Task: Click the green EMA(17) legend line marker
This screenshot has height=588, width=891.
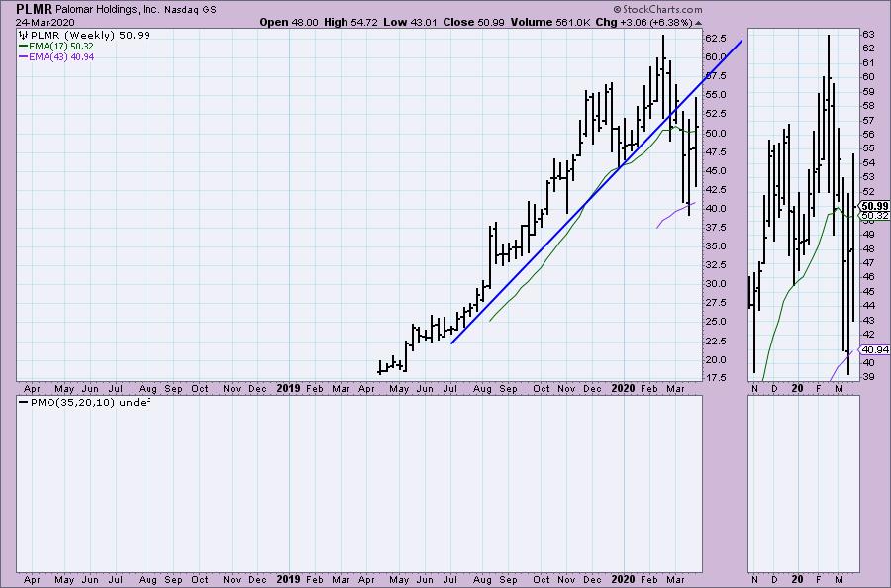Action: pyautogui.click(x=23, y=46)
